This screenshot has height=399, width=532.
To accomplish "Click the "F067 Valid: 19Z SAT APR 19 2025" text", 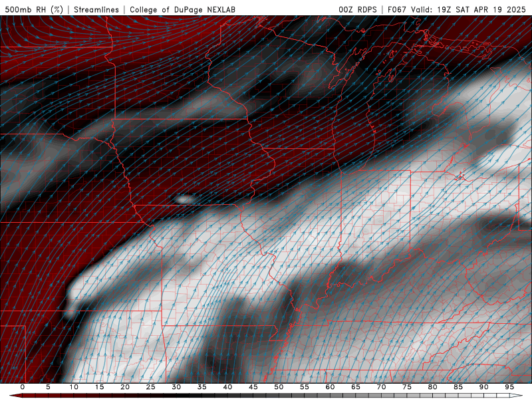I will click(x=457, y=9).
